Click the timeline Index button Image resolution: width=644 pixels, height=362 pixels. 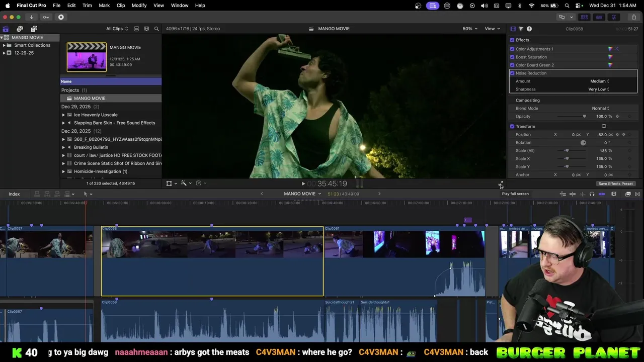[x=14, y=194]
